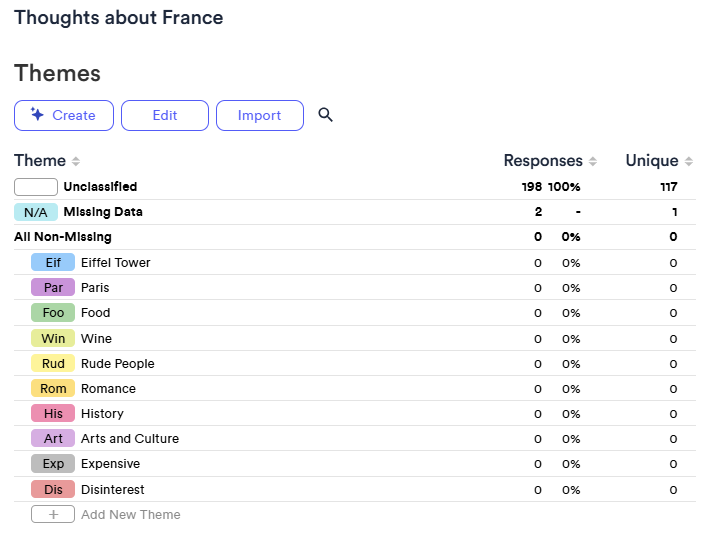Select the Rude People theme row

pyautogui.click(x=355, y=363)
